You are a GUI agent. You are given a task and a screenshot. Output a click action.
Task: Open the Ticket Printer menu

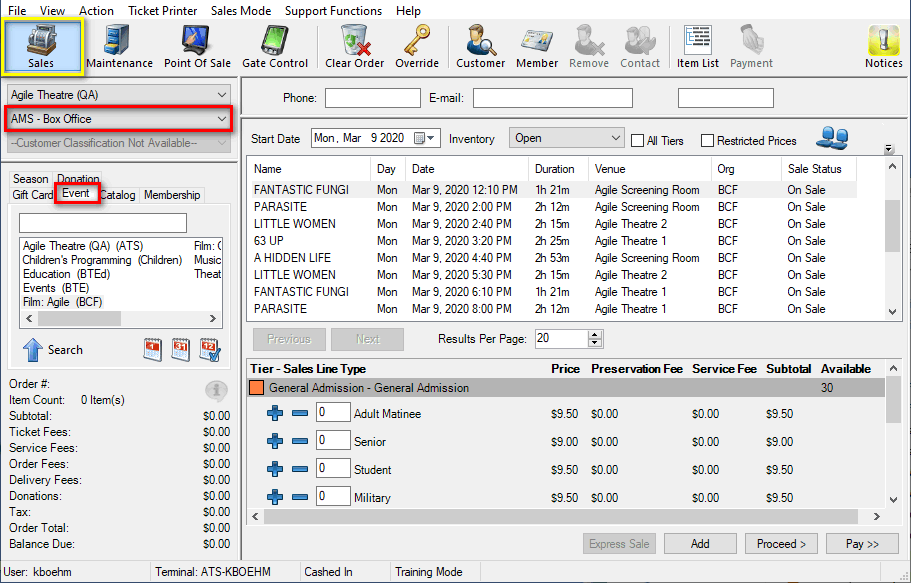[163, 10]
